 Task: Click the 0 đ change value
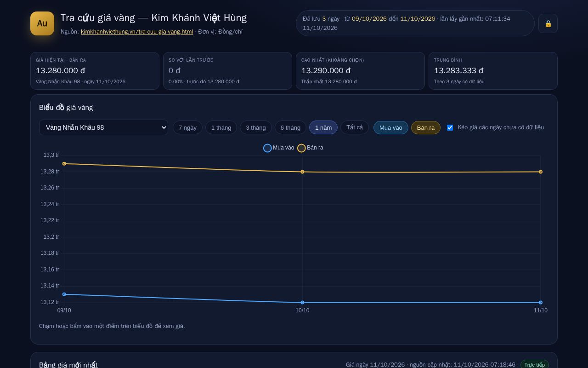coord(175,70)
